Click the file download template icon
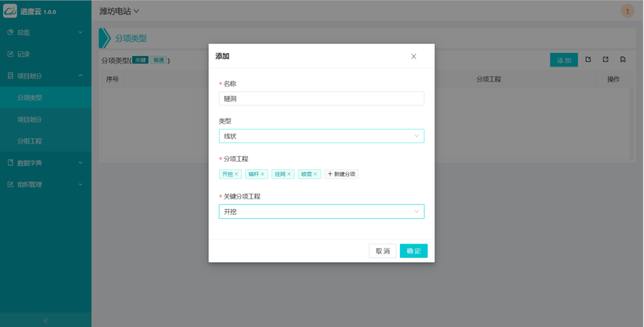 tap(623, 60)
